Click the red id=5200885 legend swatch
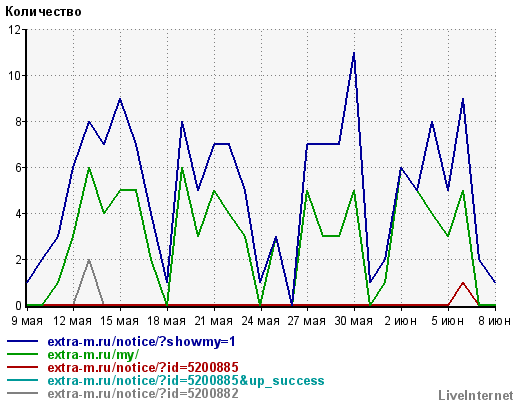The image size is (520, 405). 22,367
